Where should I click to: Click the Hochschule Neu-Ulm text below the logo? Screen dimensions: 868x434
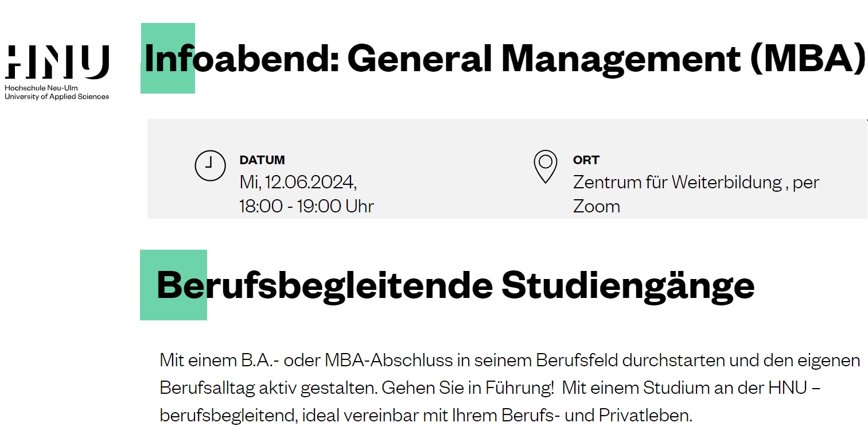41,88
